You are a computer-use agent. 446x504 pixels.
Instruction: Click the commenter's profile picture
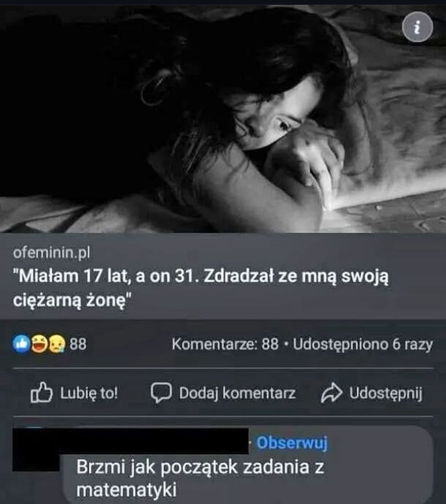pos(36,450)
